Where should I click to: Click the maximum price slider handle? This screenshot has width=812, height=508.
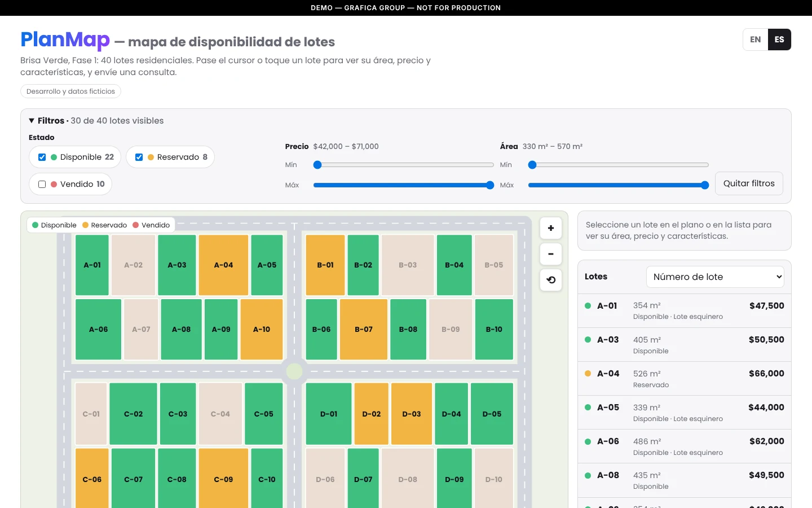(490, 185)
